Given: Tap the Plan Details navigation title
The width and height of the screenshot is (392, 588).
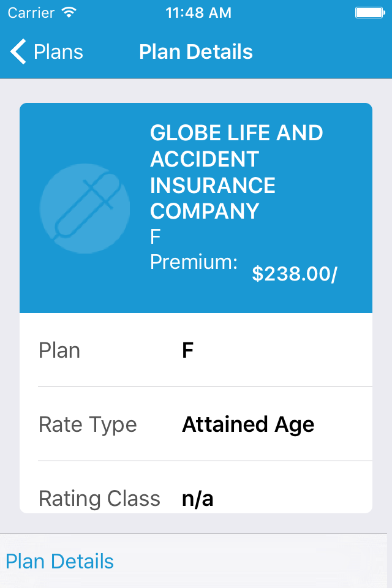Looking at the screenshot, I should pos(196,52).
